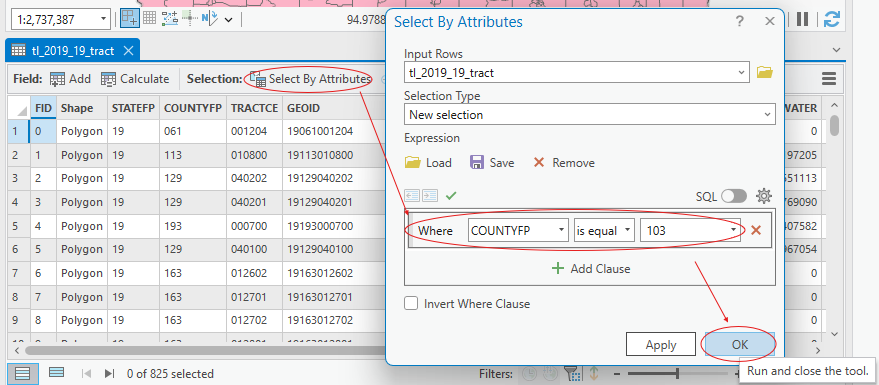Click the Add field button
The image size is (879, 385).
70,79
